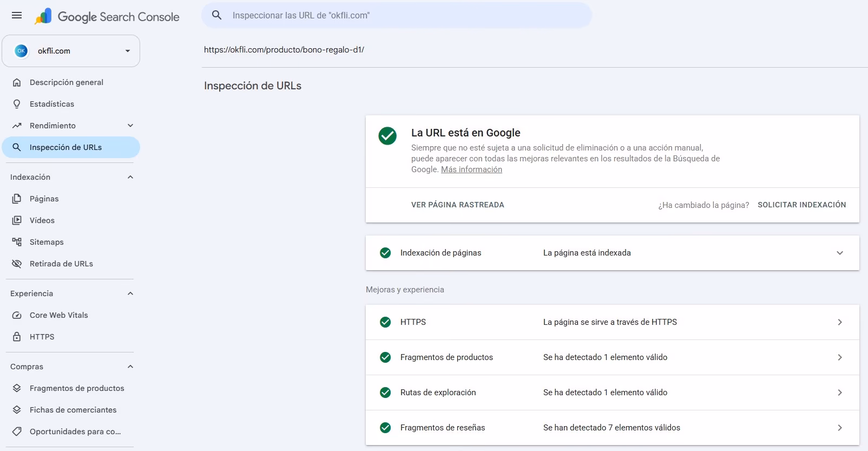Open the Más información link
Viewport: 868px width, 451px height.
click(x=471, y=169)
